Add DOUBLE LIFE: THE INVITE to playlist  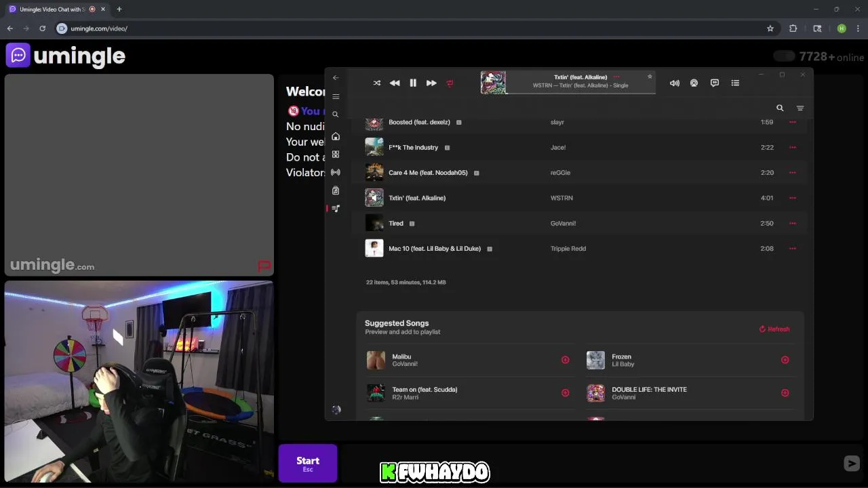pos(785,393)
